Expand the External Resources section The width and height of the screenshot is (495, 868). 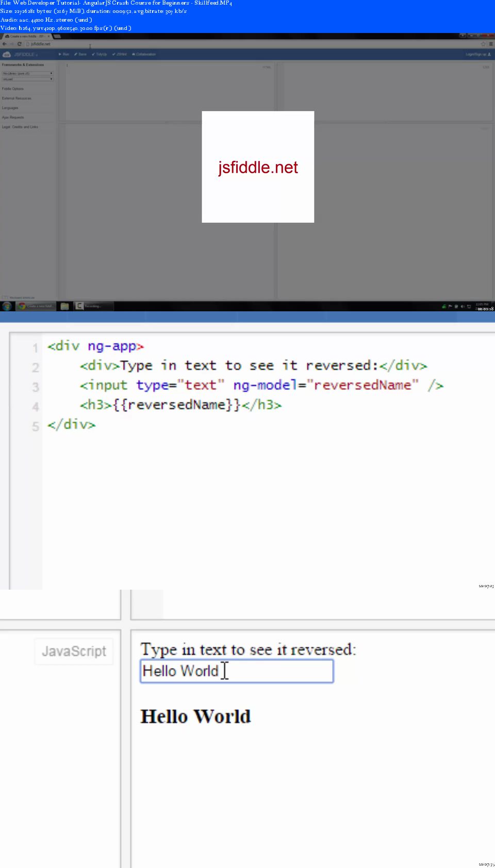pyautogui.click(x=16, y=98)
